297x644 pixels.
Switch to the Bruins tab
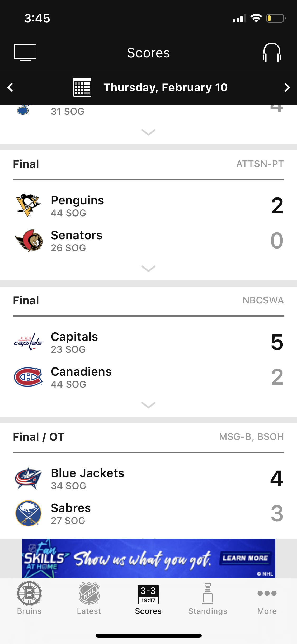tap(29, 598)
